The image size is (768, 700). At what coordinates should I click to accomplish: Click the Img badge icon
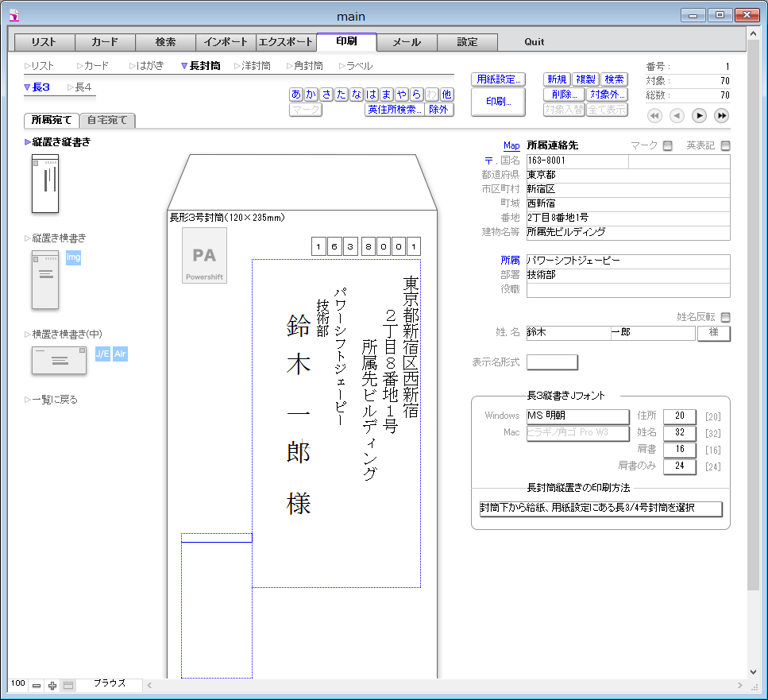[x=73, y=257]
